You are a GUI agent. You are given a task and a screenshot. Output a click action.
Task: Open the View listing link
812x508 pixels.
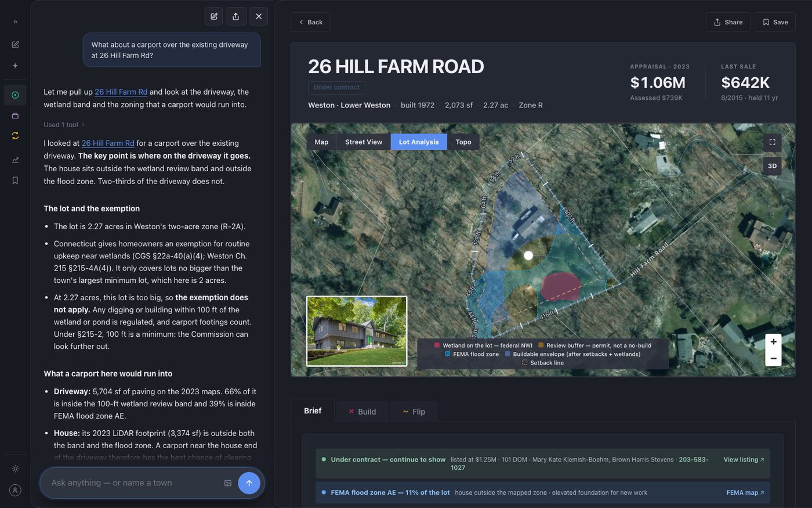(x=744, y=460)
